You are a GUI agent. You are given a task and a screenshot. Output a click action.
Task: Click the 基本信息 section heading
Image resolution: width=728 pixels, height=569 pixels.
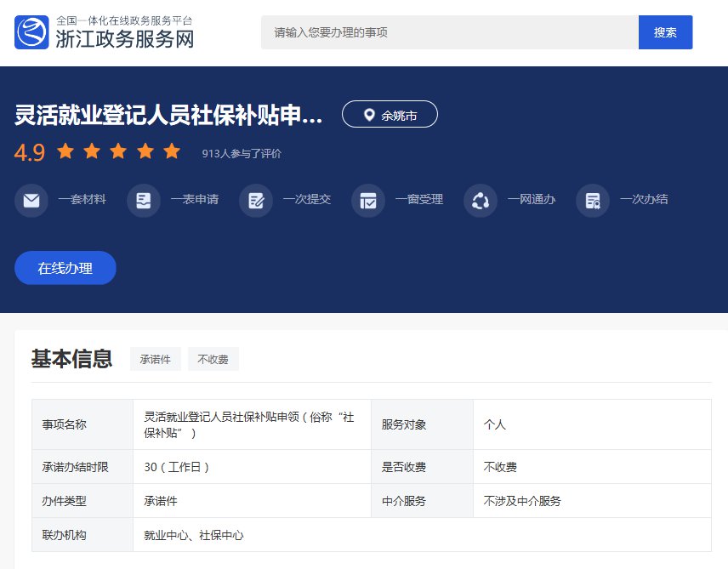tap(71, 359)
